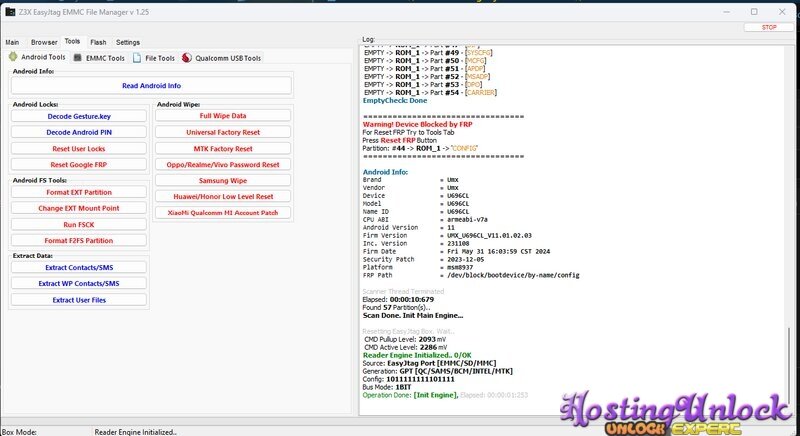
Task: Click the XiaoMi Qualcomm MI Account Patch button
Action: (x=223, y=212)
